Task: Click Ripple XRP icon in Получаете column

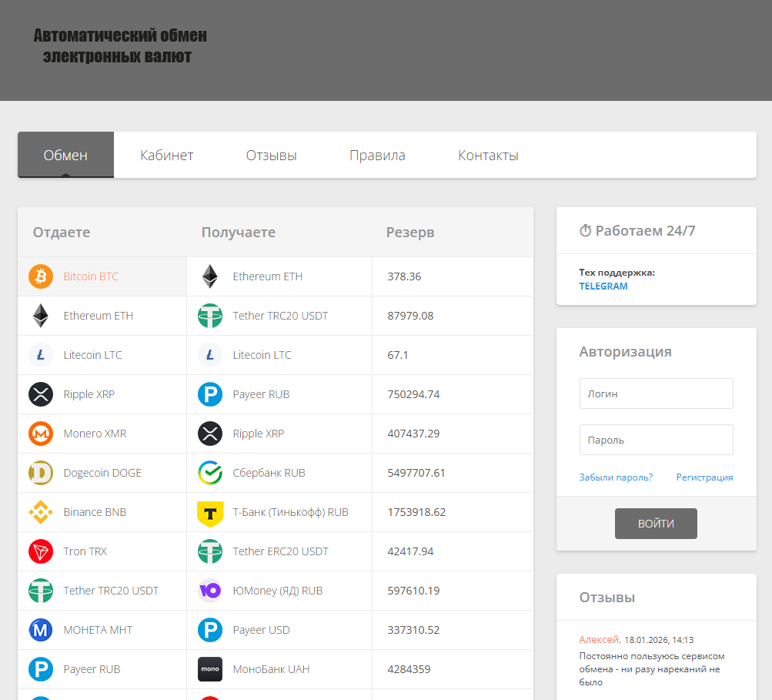Action: click(210, 434)
